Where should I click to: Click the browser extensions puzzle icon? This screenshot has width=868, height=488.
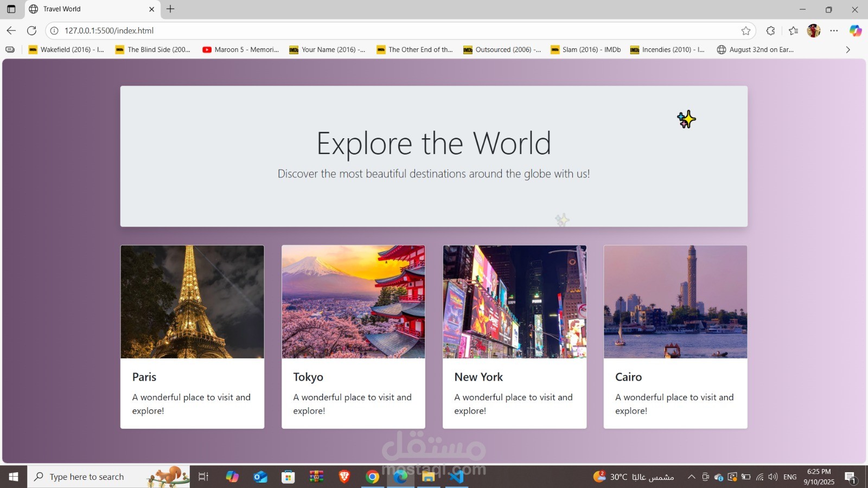770,31
